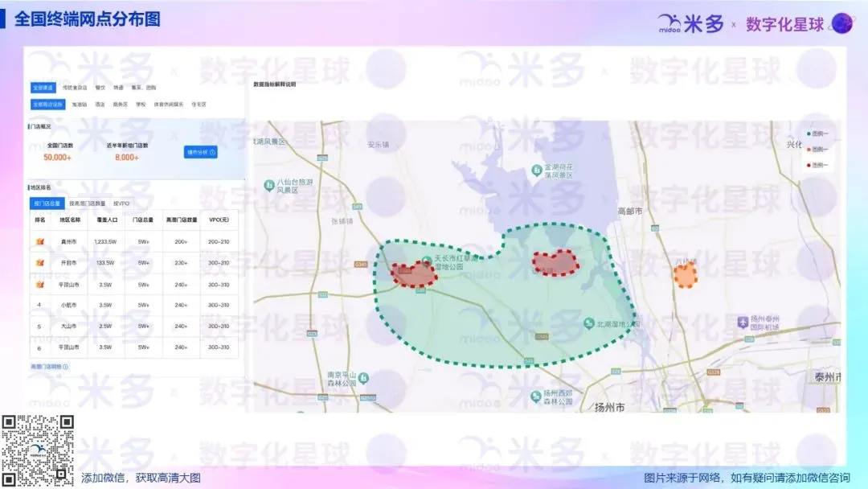Choose the 住宅区 surrounding facility filter
This screenshot has height=489, width=868.
point(199,104)
